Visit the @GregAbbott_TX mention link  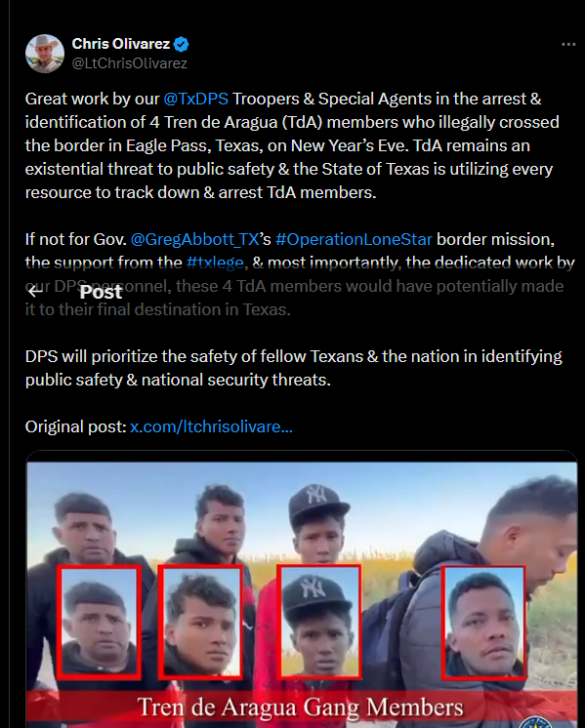tap(194, 239)
